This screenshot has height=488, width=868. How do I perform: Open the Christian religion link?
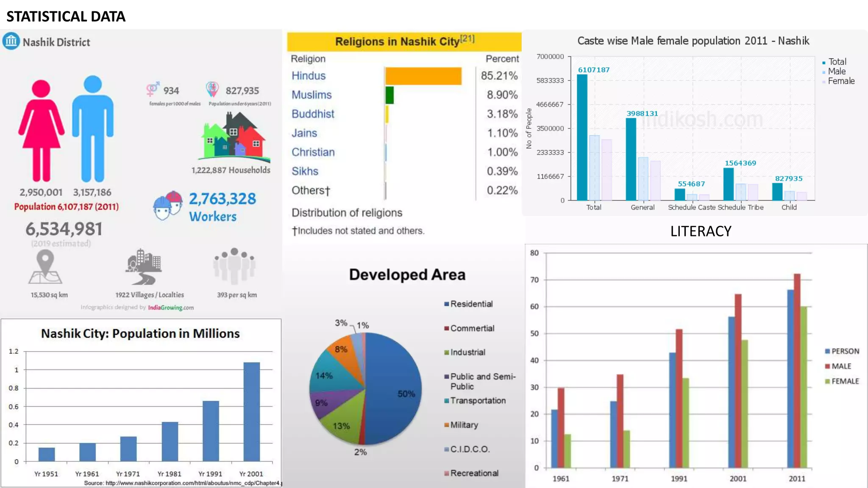[x=313, y=152]
